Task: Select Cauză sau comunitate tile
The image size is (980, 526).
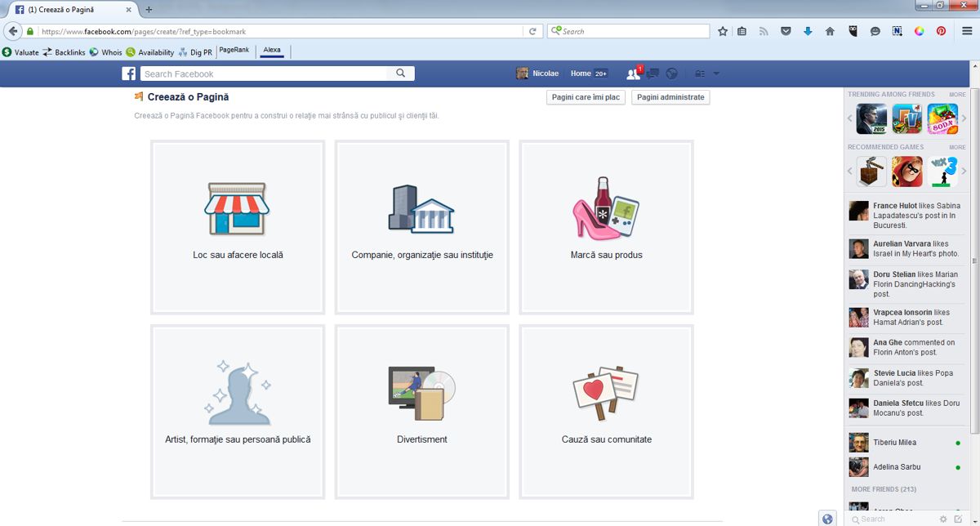Action: click(607, 412)
